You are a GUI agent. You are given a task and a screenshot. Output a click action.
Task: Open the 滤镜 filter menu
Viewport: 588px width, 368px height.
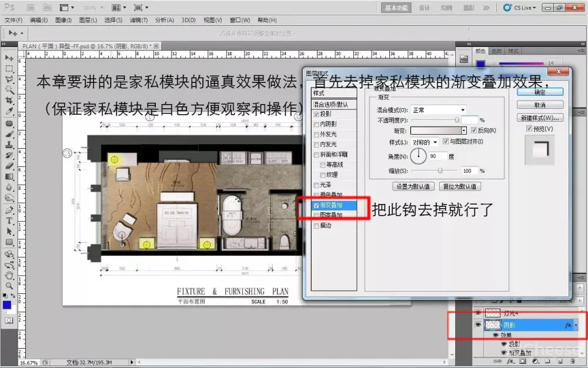click(x=139, y=20)
